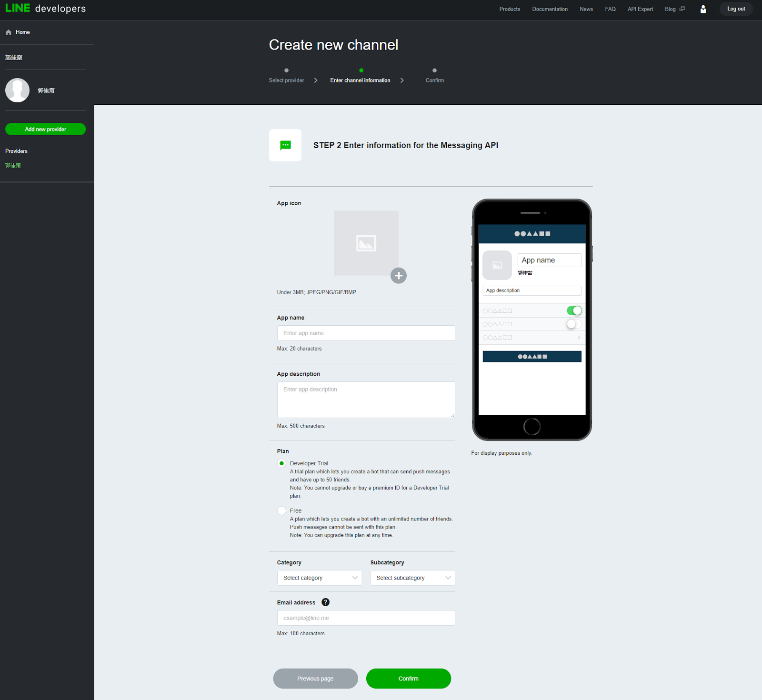Click the Add new provider button
The height and width of the screenshot is (700, 762).
click(x=45, y=129)
